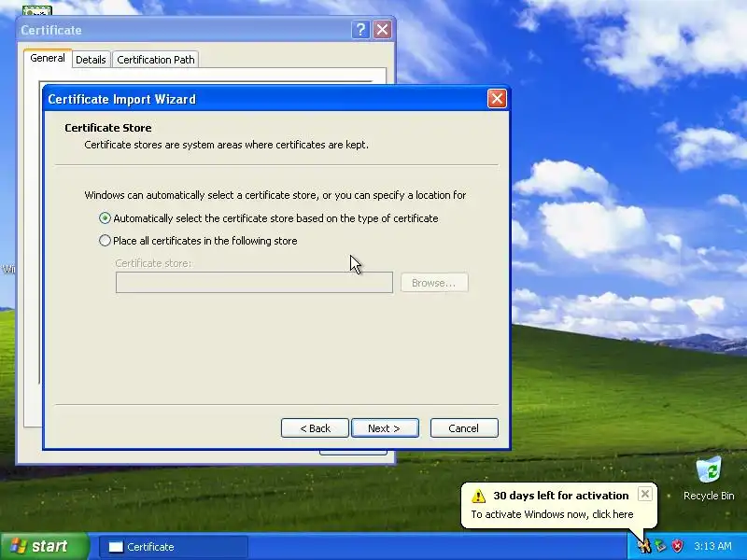Click the Windows activation keys tray icon
747x560 pixels.
(x=644, y=546)
